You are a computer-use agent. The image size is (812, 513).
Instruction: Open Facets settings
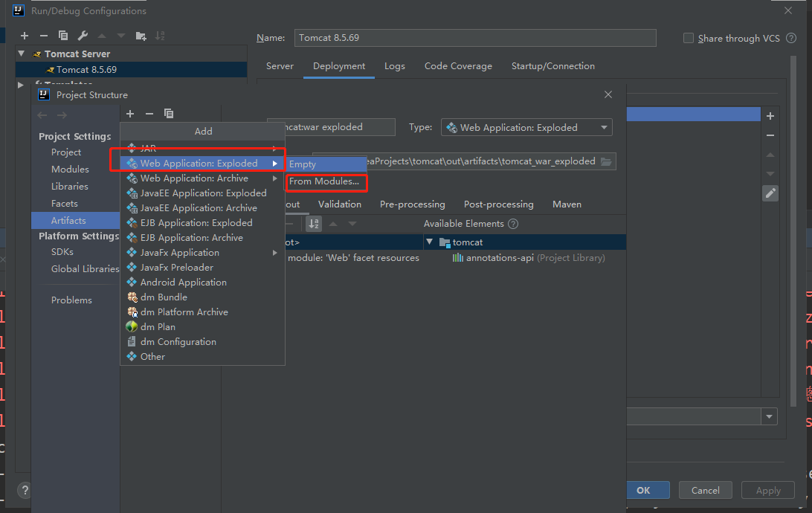tap(64, 204)
